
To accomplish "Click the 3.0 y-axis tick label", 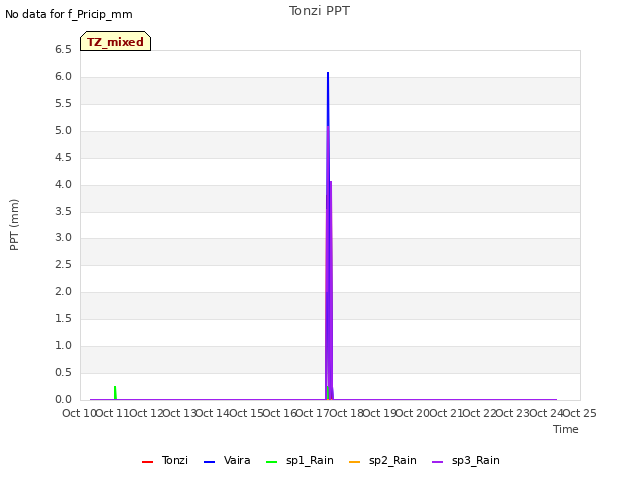I will pyautogui.click(x=63, y=238).
